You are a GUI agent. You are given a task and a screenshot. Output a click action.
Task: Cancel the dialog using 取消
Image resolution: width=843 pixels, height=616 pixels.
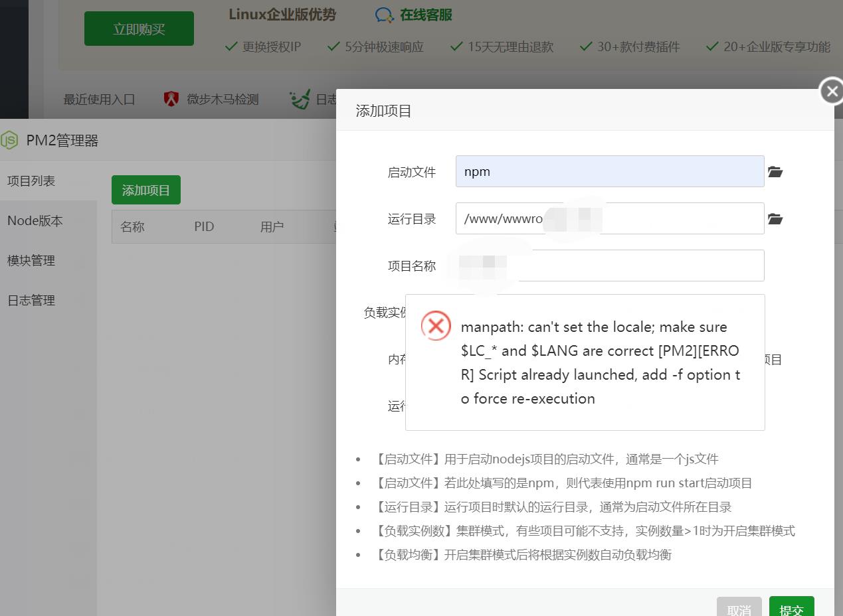tap(739, 609)
